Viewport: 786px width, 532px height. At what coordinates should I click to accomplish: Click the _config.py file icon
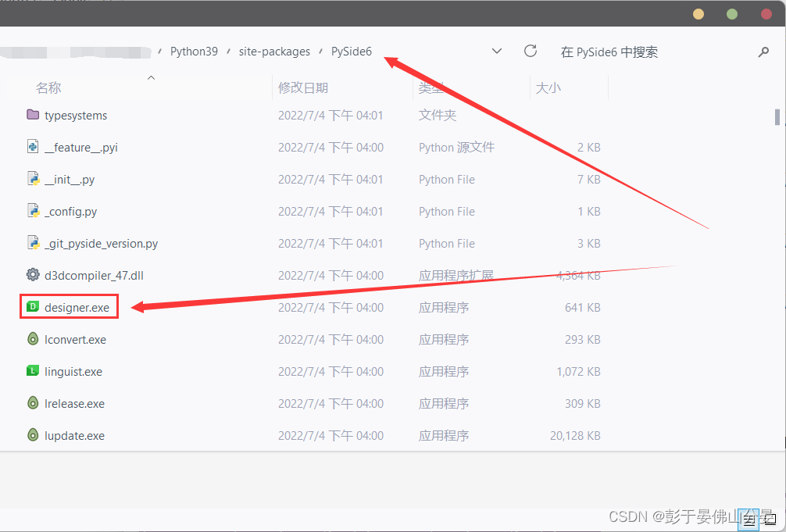click(33, 211)
